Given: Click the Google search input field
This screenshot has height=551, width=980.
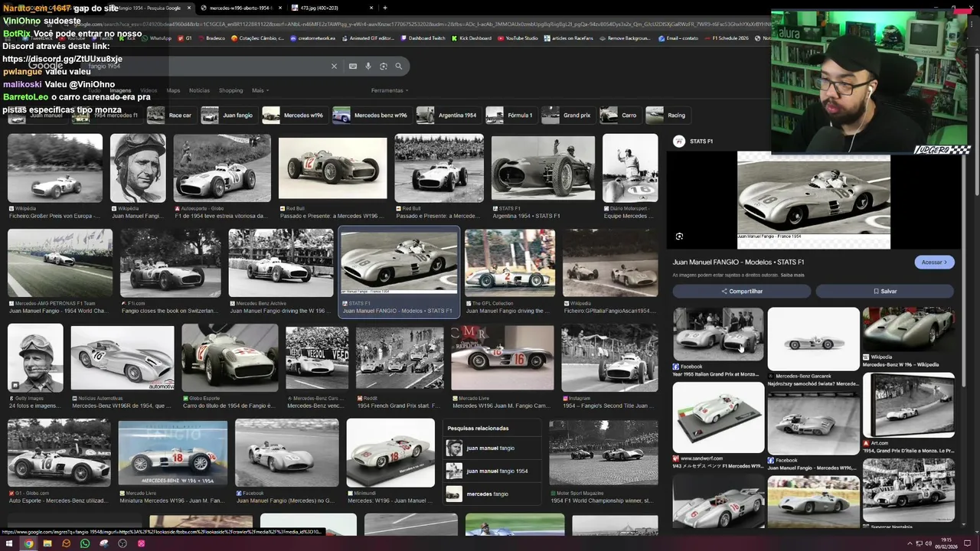Looking at the screenshot, I should pos(207,67).
